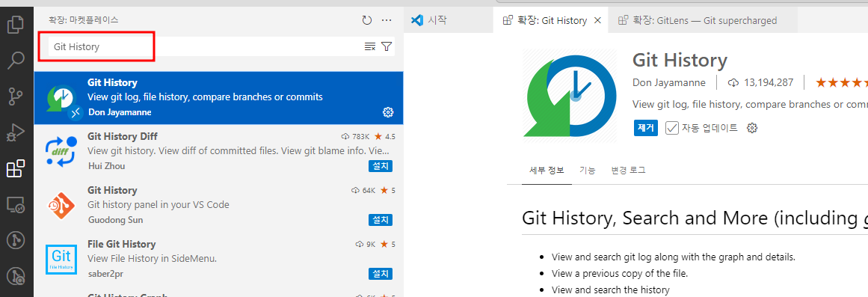Open manage gear for Don Jayamanne's Git History
The width and height of the screenshot is (868, 297).
point(388,112)
